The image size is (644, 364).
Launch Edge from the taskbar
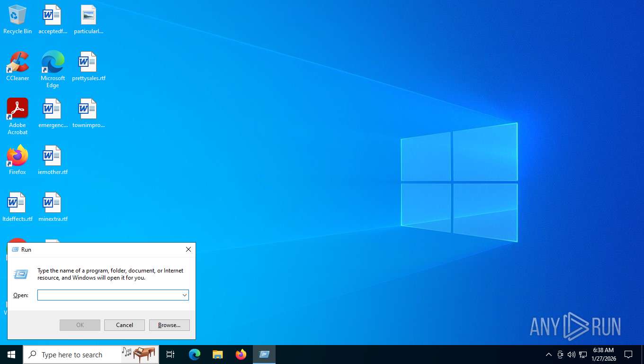point(194,355)
